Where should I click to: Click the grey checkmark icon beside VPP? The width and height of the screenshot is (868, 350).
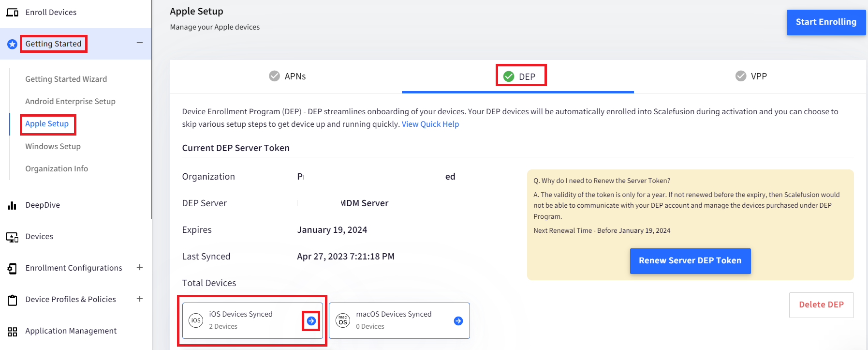coord(741,76)
